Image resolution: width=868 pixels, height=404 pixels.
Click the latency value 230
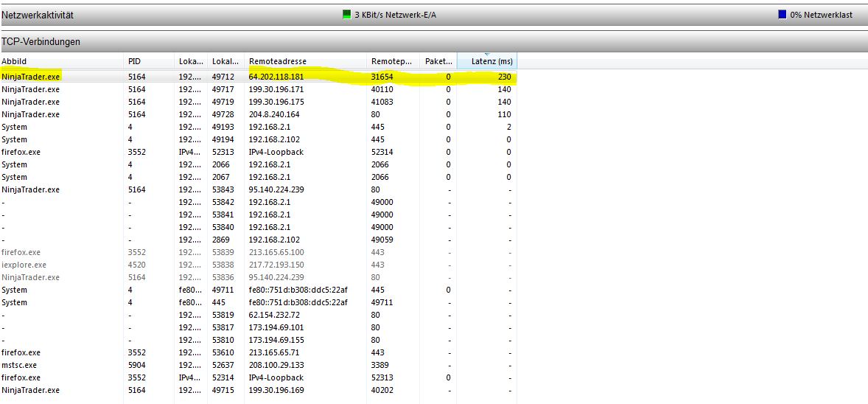pyautogui.click(x=504, y=77)
